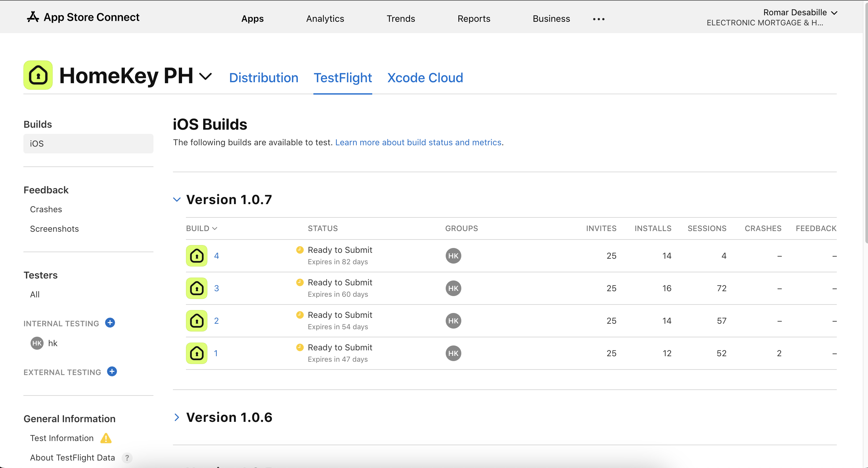Click the INSTALLS column header
The width and height of the screenshot is (868, 468).
click(653, 228)
